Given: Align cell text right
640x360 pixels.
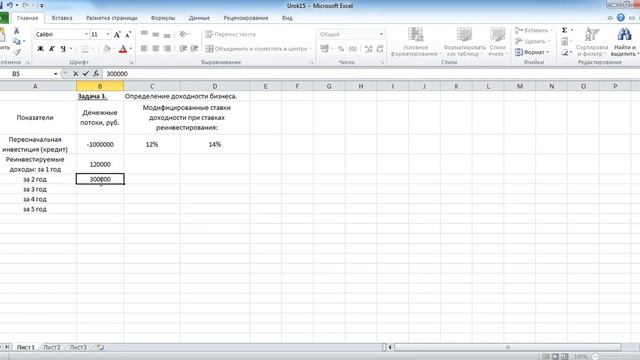Looking at the screenshot, I should [167, 49].
